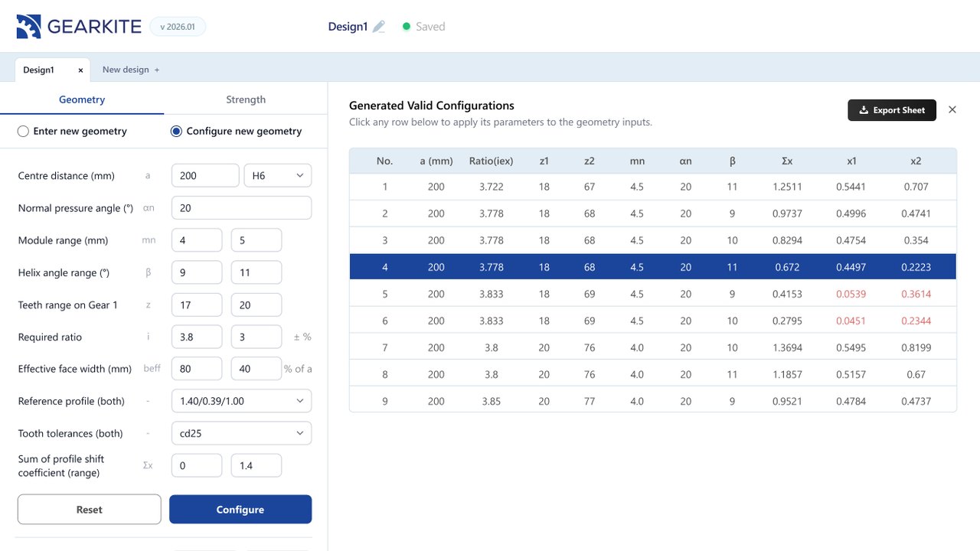Click the Configure button
This screenshot has width=980, height=551.
point(240,510)
